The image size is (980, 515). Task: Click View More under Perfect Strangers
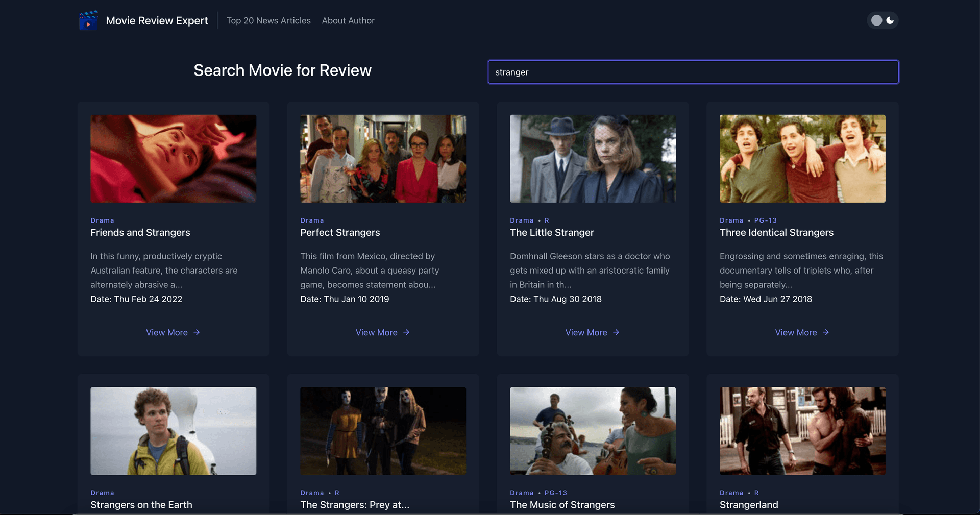coord(383,332)
